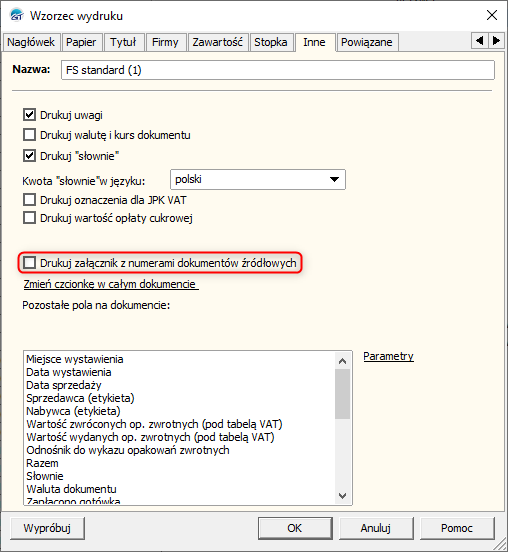Open the Kwota słownie language dropdown
508x552 pixels.
click(x=258, y=180)
